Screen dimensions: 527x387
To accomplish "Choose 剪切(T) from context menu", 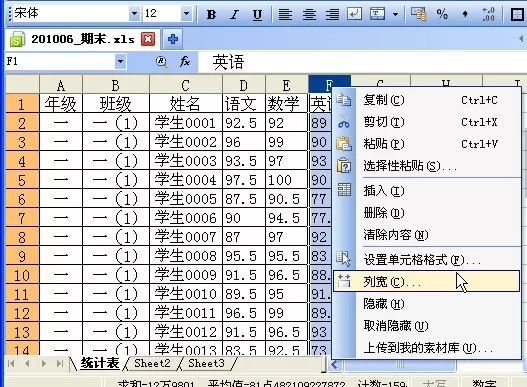I will click(427, 122).
